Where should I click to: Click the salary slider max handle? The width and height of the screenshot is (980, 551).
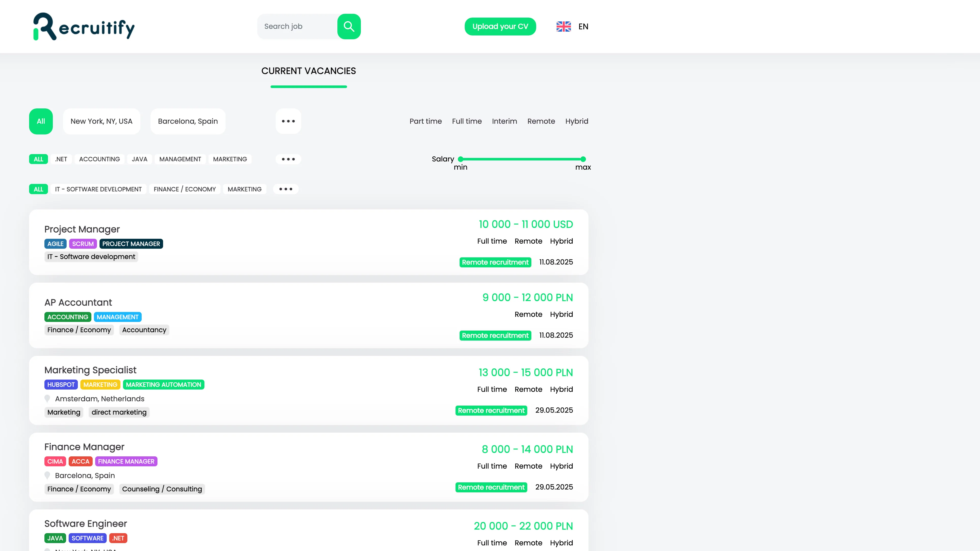coord(583,159)
